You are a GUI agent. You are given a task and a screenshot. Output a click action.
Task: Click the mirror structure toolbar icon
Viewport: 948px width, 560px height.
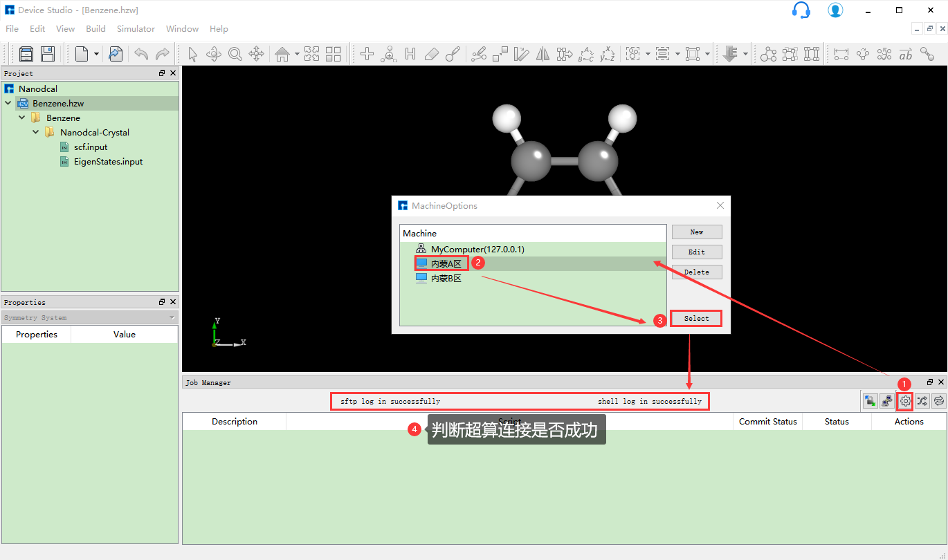[543, 54]
